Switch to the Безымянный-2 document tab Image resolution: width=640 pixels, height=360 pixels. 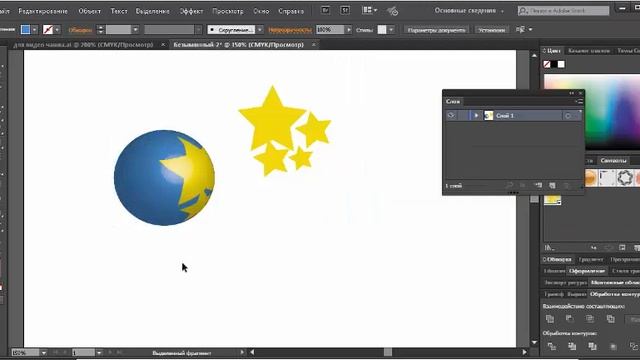238,45
